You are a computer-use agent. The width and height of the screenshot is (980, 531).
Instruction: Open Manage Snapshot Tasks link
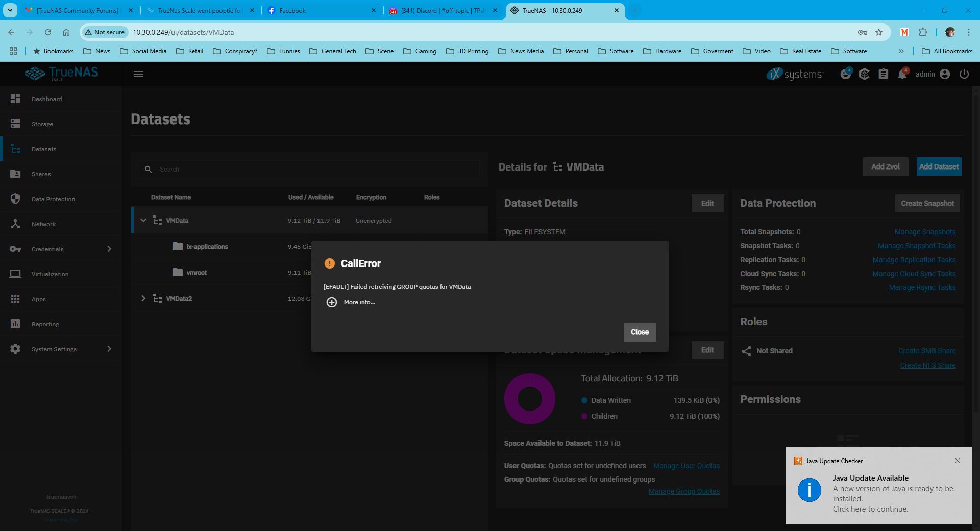click(x=917, y=246)
